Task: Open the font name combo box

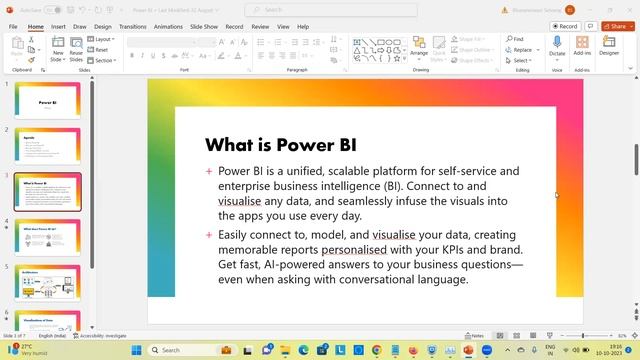Action: coord(162,42)
